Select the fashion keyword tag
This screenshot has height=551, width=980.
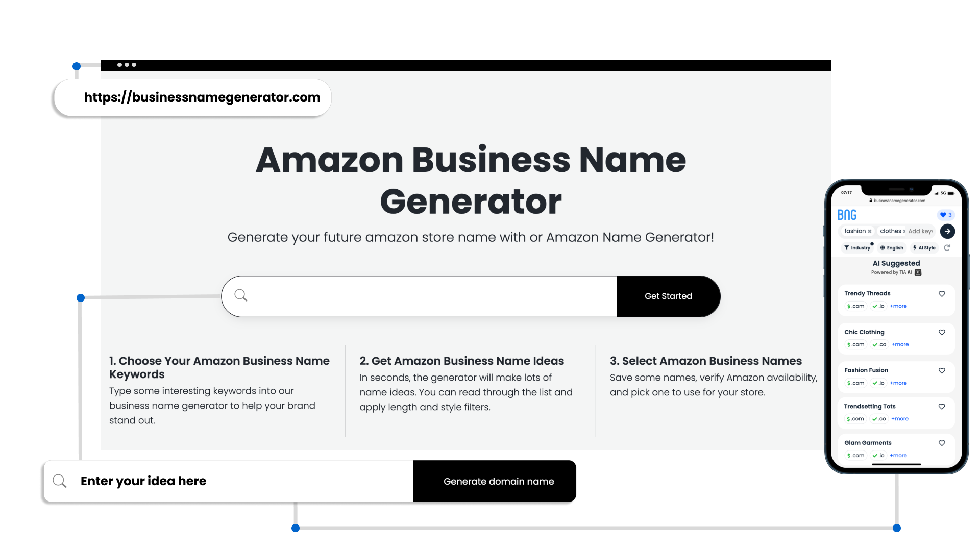click(x=858, y=231)
